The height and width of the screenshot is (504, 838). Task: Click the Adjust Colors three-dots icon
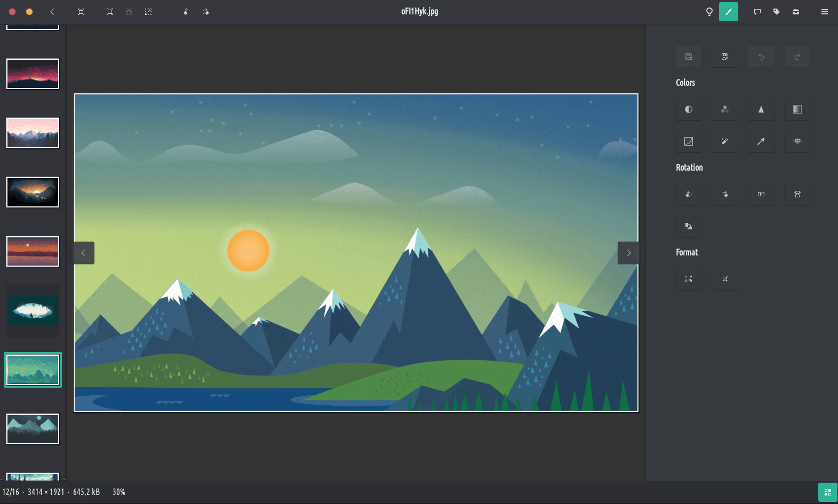coord(724,109)
